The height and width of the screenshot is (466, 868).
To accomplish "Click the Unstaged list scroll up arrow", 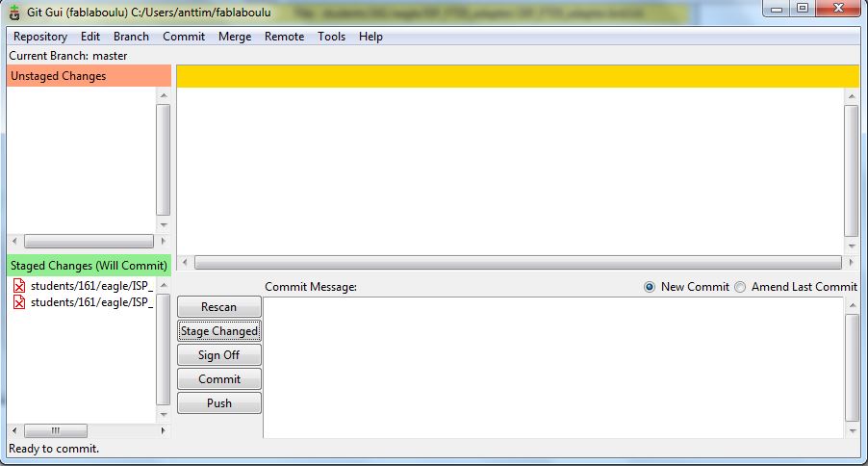I will [164, 96].
